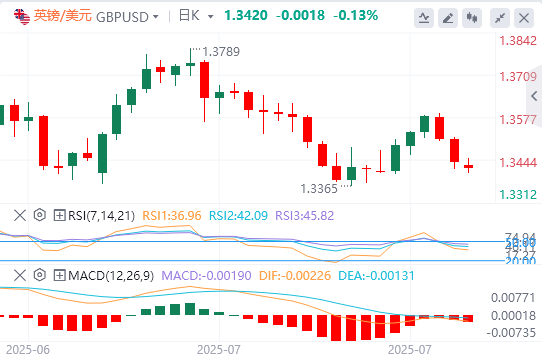This screenshot has width=542, height=362.
Task: Click the RSI(7,14,21) indicator label
Action: coord(101,215)
